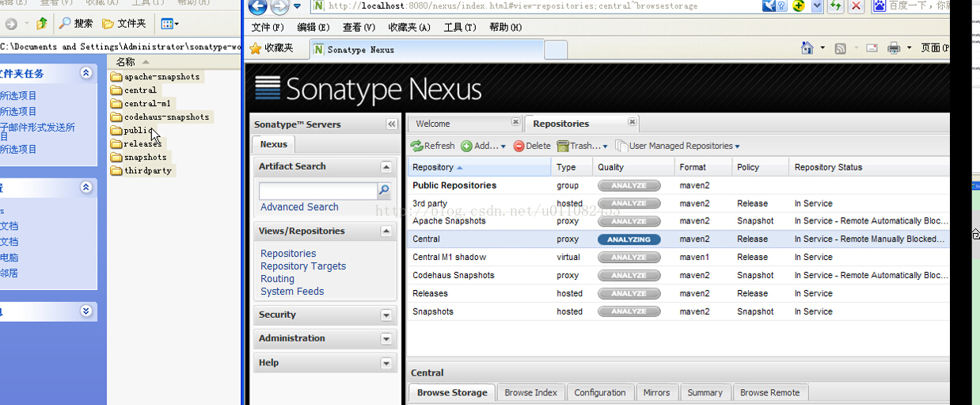
Task: Click the Explorer Up one level icon
Action: pos(41,24)
